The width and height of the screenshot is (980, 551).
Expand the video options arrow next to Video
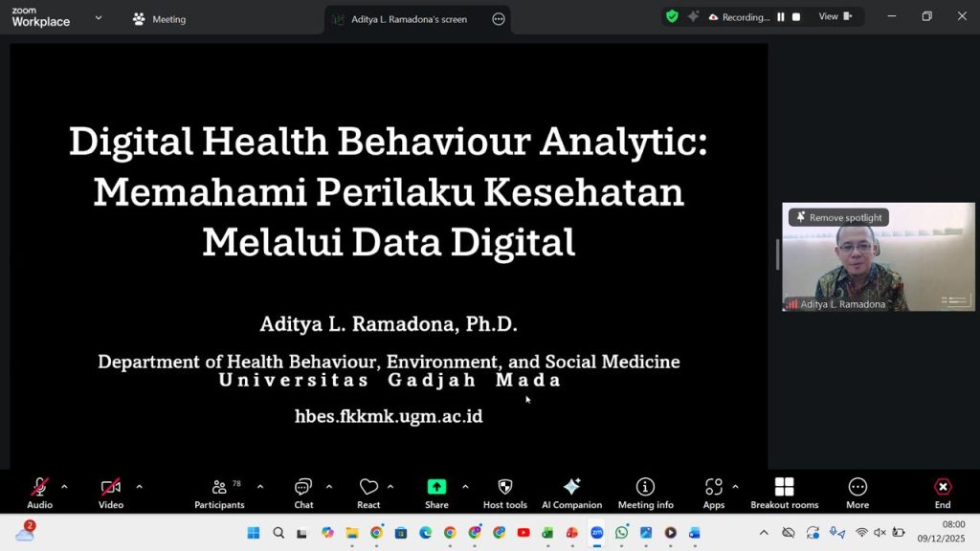pos(139,486)
